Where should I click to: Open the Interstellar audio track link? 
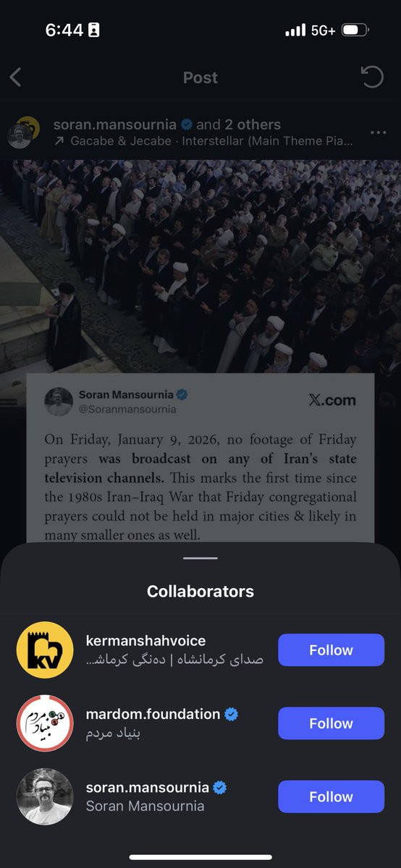pos(203,142)
